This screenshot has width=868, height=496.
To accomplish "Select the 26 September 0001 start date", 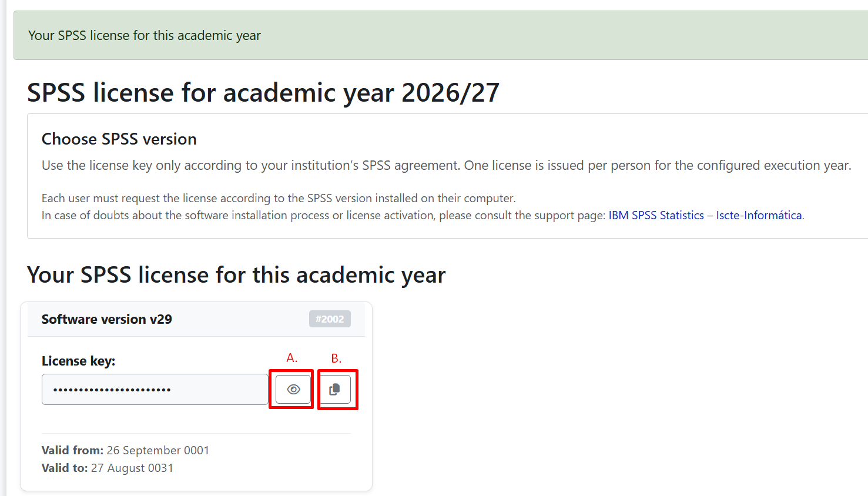I will click(158, 450).
